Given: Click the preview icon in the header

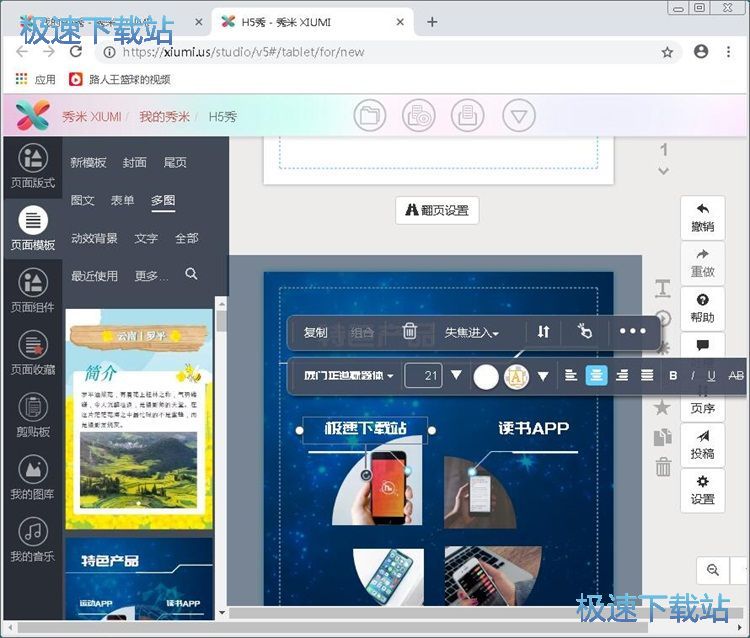Looking at the screenshot, I should pos(419,116).
